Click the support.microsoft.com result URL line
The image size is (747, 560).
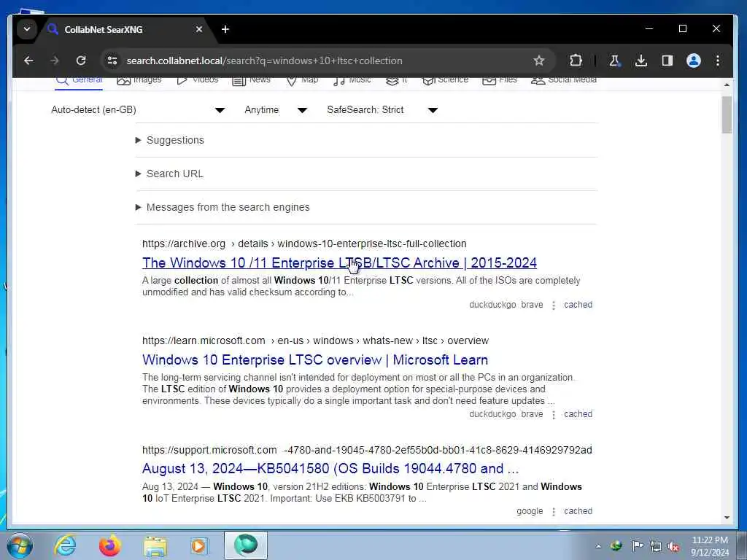[x=367, y=450]
